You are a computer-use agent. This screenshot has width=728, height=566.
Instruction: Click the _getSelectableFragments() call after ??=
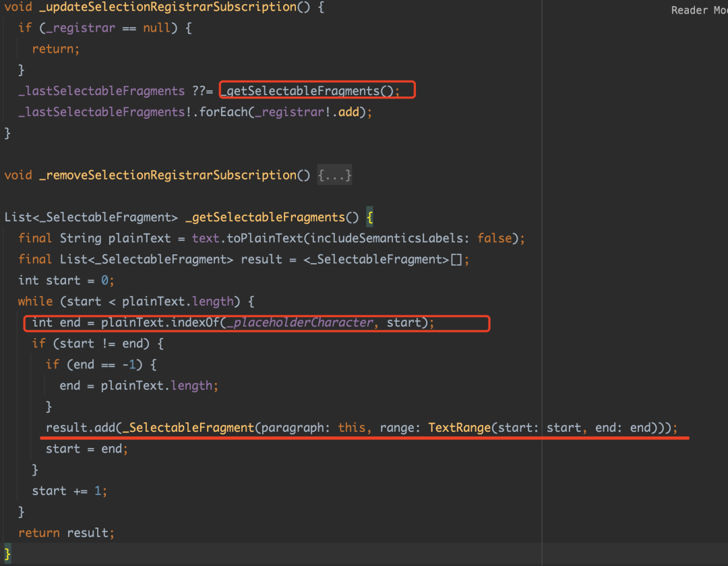pos(309,90)
